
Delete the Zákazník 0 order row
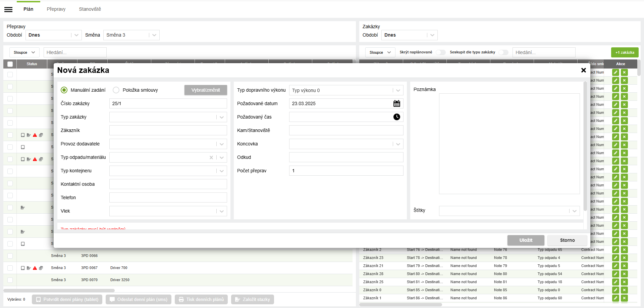624,290
